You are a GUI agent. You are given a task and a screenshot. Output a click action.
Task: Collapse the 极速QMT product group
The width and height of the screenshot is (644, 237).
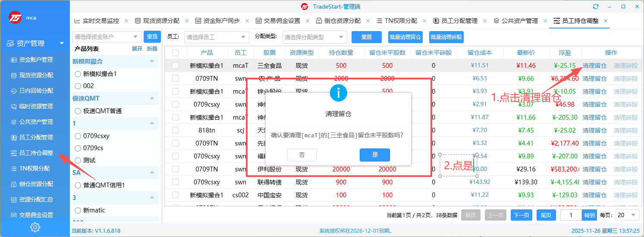point(152,99)
